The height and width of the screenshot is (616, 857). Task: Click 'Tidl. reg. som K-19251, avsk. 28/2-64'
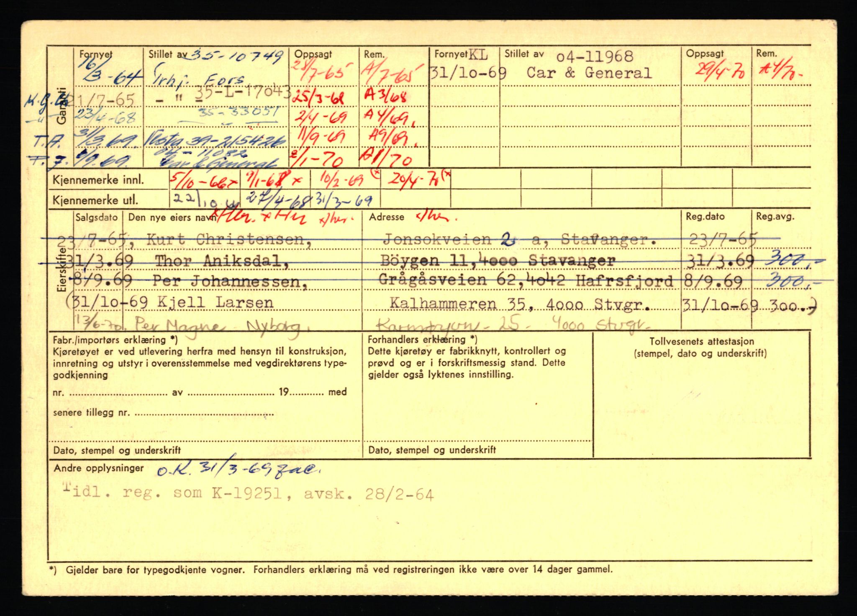(x=248, y=494)
